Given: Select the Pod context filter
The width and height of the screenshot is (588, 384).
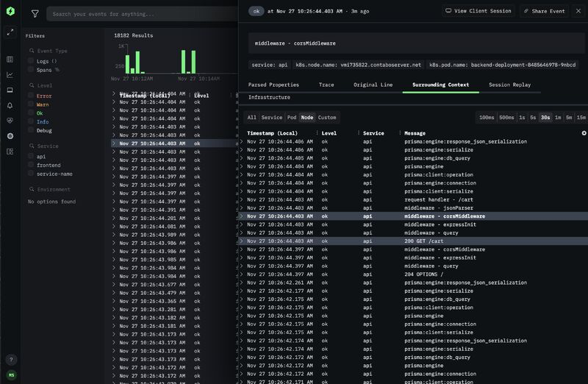Looking at the screenshot, I should click(x=292, y=118).
